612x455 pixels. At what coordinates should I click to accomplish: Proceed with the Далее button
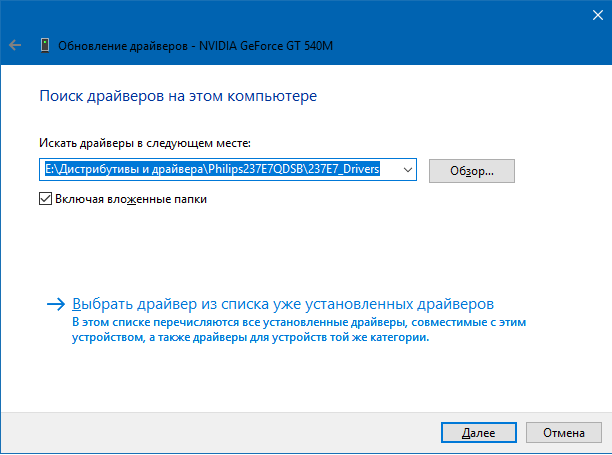click(x=479, y=432)
